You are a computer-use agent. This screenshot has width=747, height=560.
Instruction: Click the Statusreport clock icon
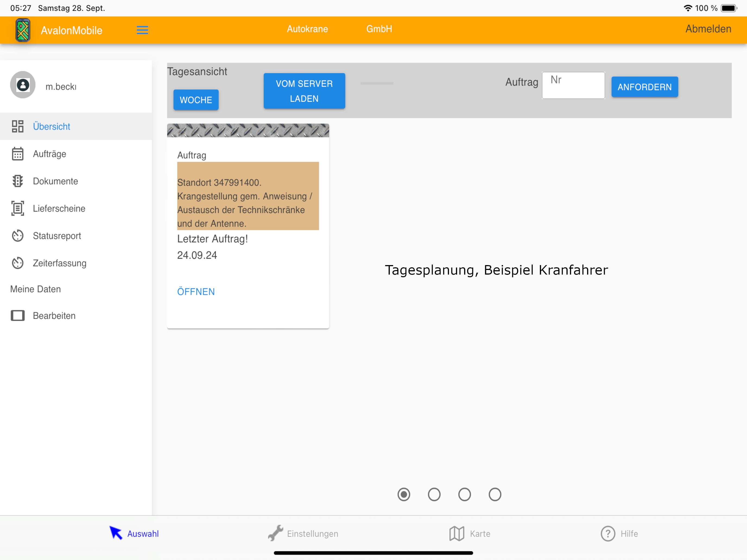click(x=18, y=236)
